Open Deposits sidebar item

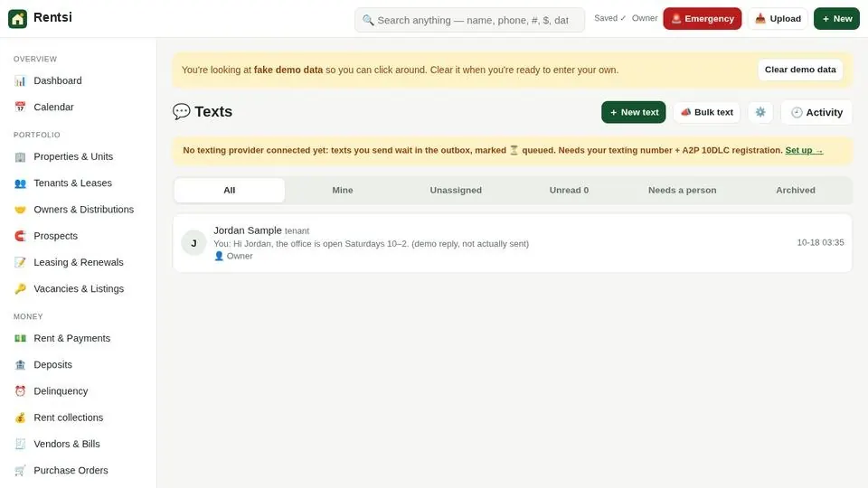(78, 364)
